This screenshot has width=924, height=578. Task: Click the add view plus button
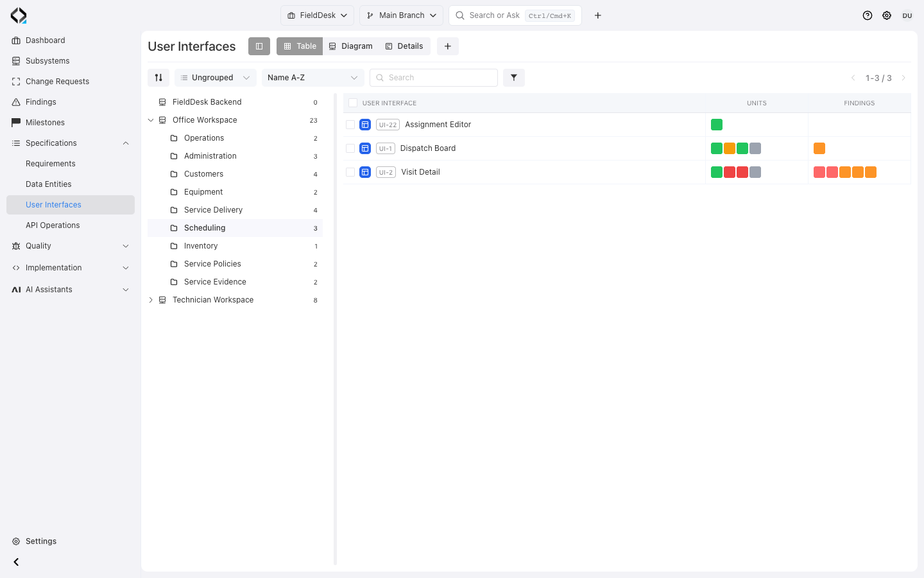448,46
